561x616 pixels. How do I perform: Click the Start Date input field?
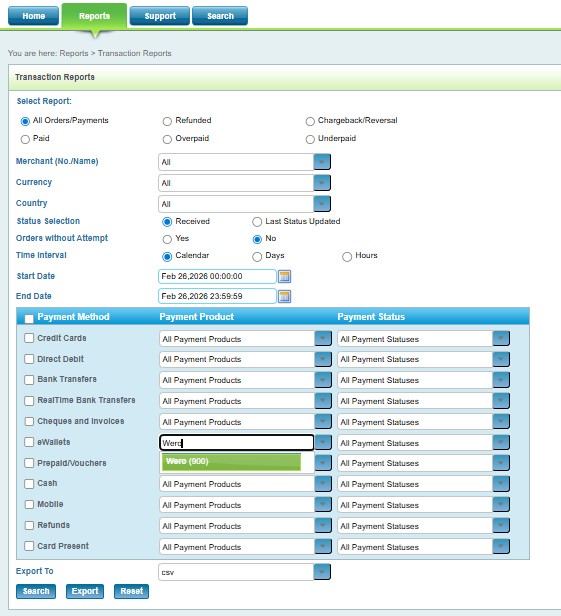pyautogui.click(x=217, y=277)
